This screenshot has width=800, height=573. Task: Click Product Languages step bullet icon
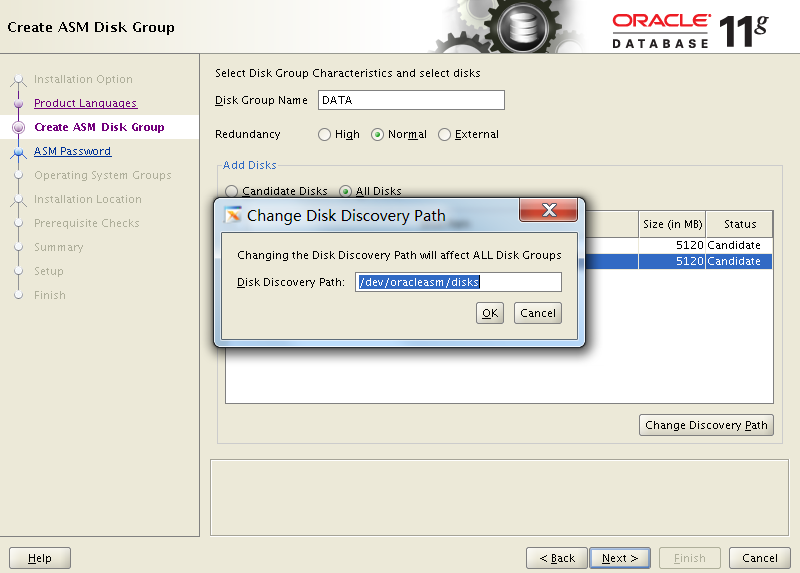click(18, 103)
